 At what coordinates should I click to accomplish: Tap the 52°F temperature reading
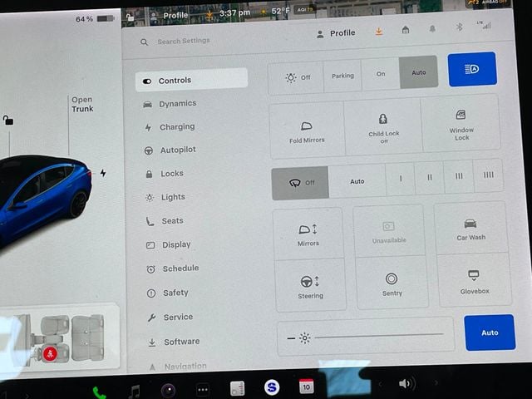pyautogui.click(x=280, y=11)
